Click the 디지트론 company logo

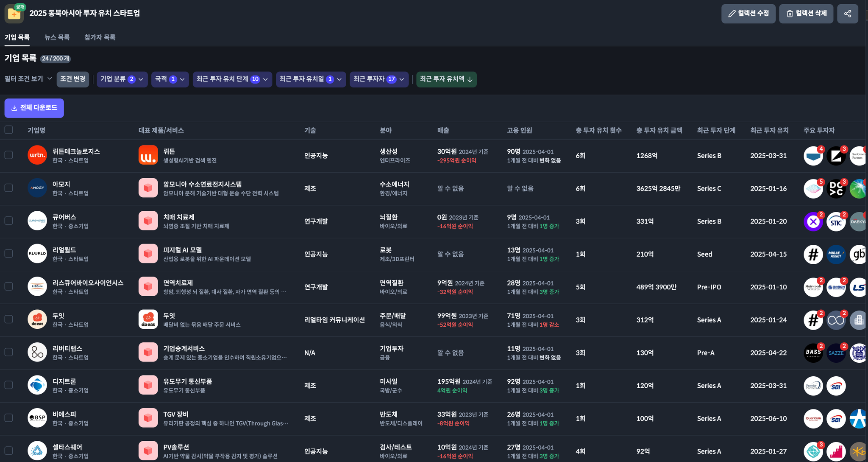pos(37,385)
